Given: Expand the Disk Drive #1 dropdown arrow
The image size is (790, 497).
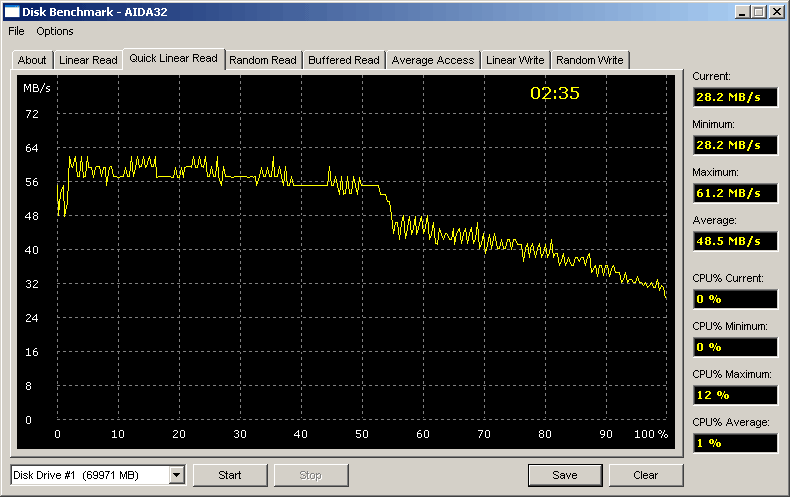Looking at the screenshot, I should 176,475.
